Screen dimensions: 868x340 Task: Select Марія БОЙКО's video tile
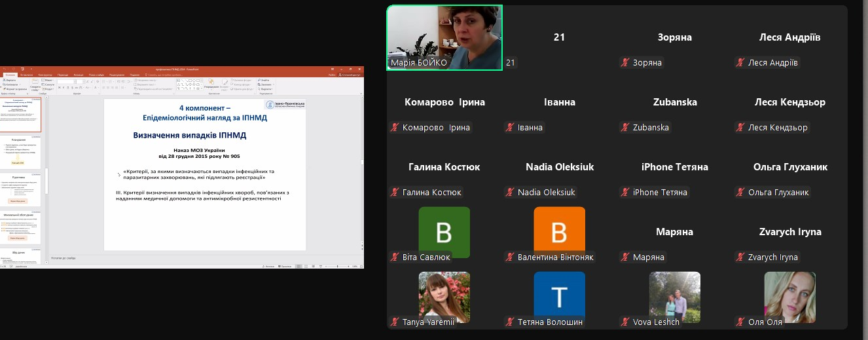(x=444, y=37)
